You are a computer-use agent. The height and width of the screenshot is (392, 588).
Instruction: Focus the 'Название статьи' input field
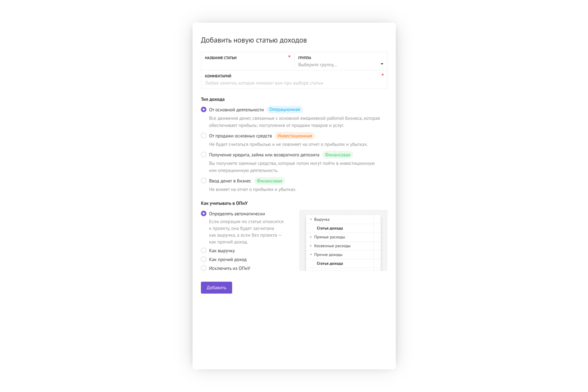[x=247, y=61]
